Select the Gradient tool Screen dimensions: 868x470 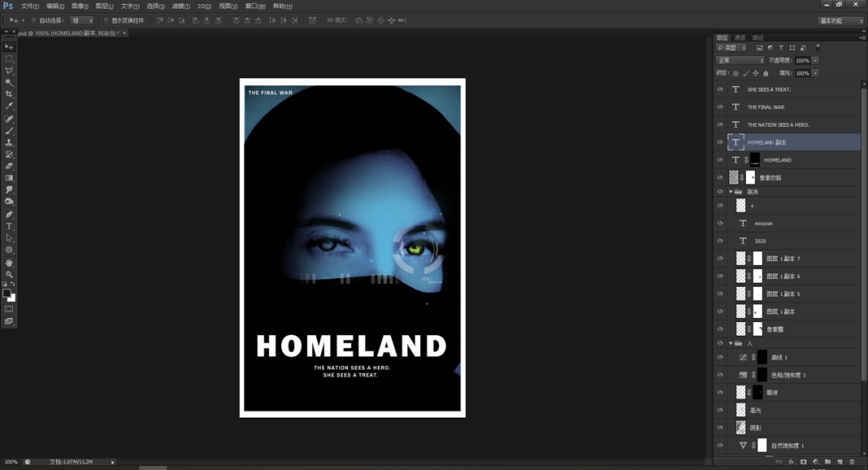pos(9,178)
